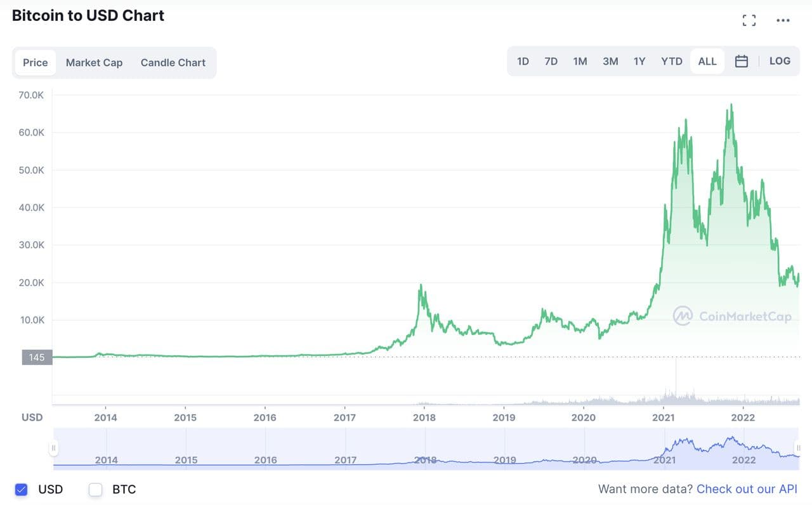812x505 pixels.
Task: Click the left range slider handle
Action: (x=54, y=448)
